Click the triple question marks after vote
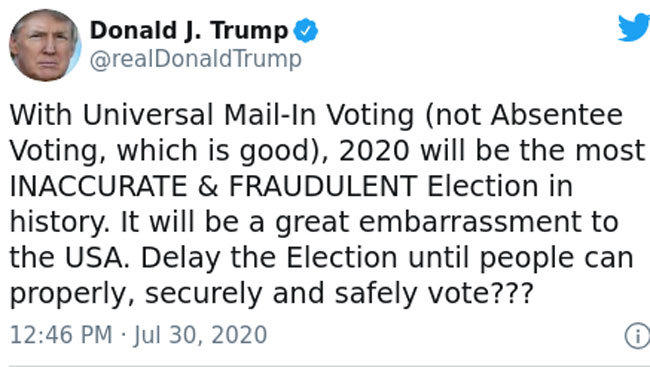 coord(512,293)
